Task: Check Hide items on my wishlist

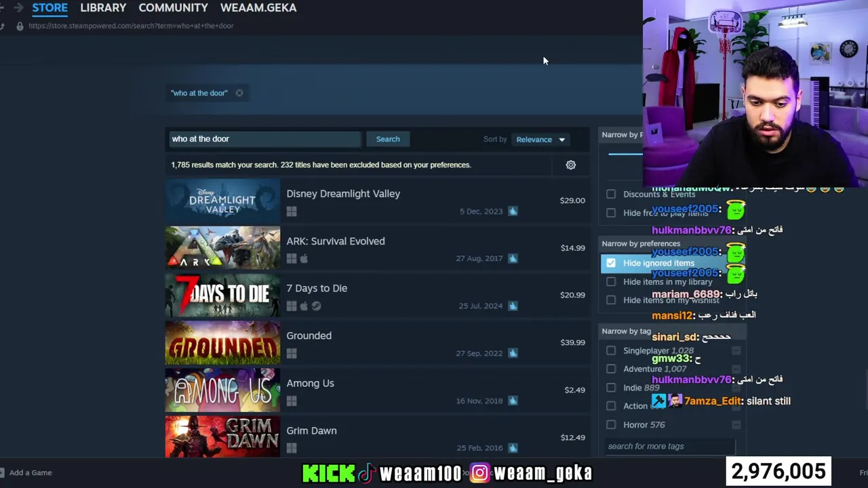Action: [611, 300]
